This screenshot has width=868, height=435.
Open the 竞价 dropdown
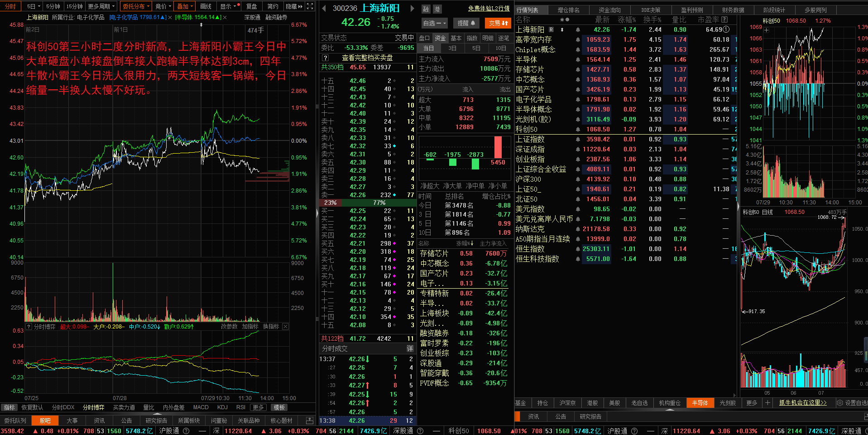(x=163, y=6)
